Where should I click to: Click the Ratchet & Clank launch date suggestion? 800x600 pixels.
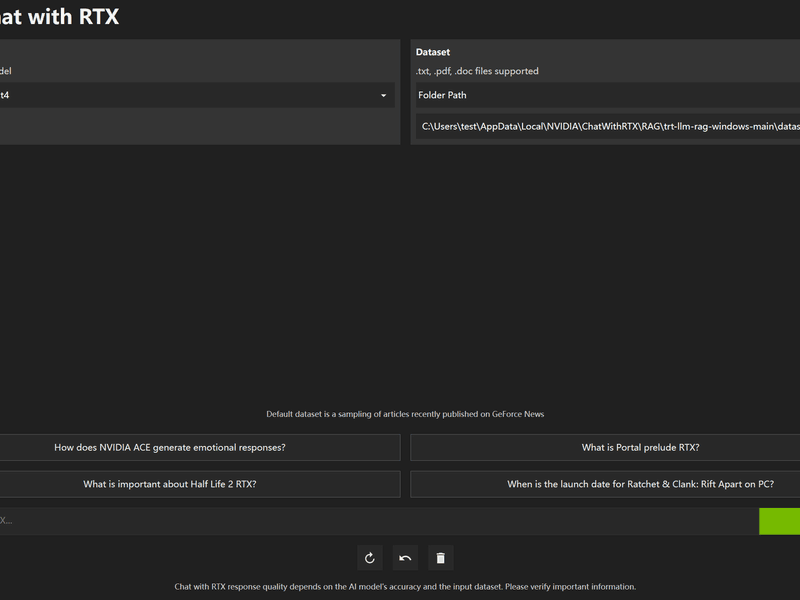(605, 484)
